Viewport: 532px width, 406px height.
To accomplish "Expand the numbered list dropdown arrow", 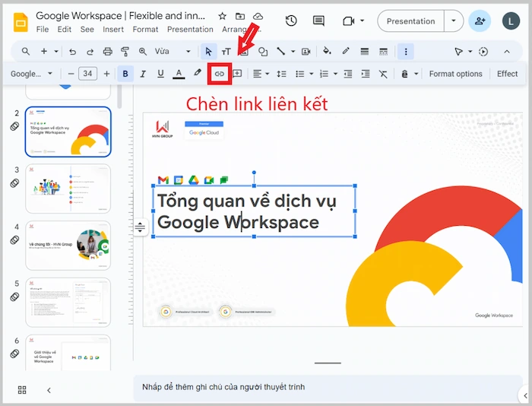I will pyautogui.click(x=335, y=74).
